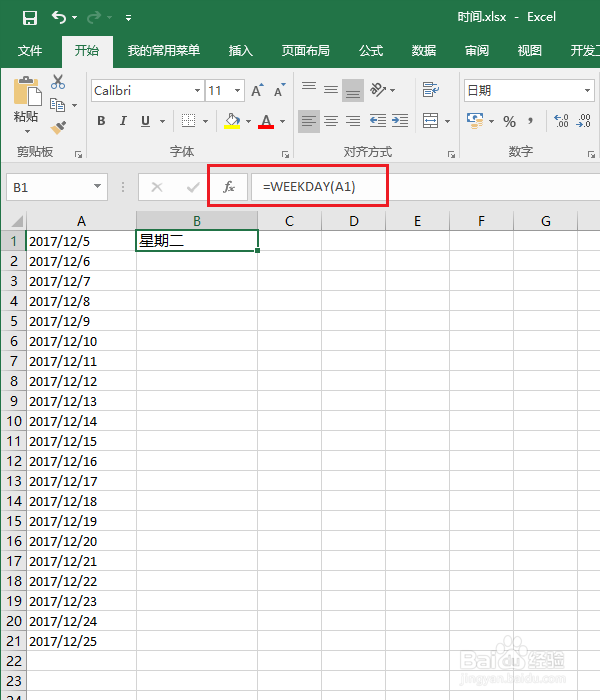Toggle Underline formatting
The width and height of the screenshot is (600, 700).
(x=146, y=121)
